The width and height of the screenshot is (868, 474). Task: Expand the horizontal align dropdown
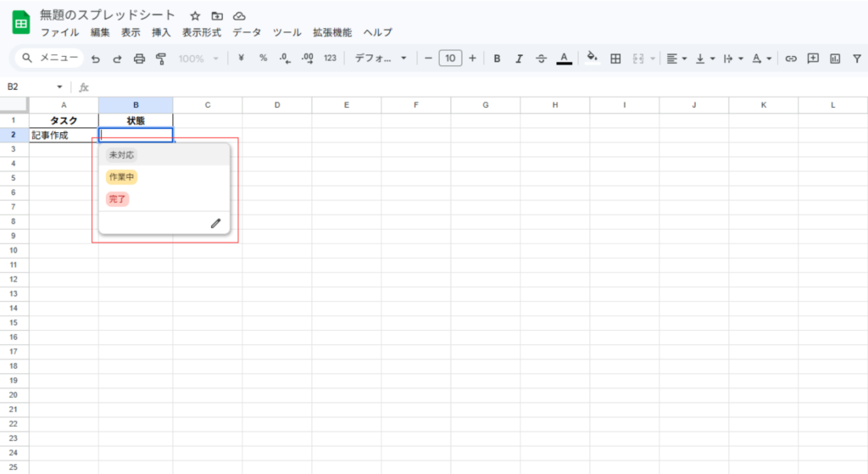coord(676,59)
